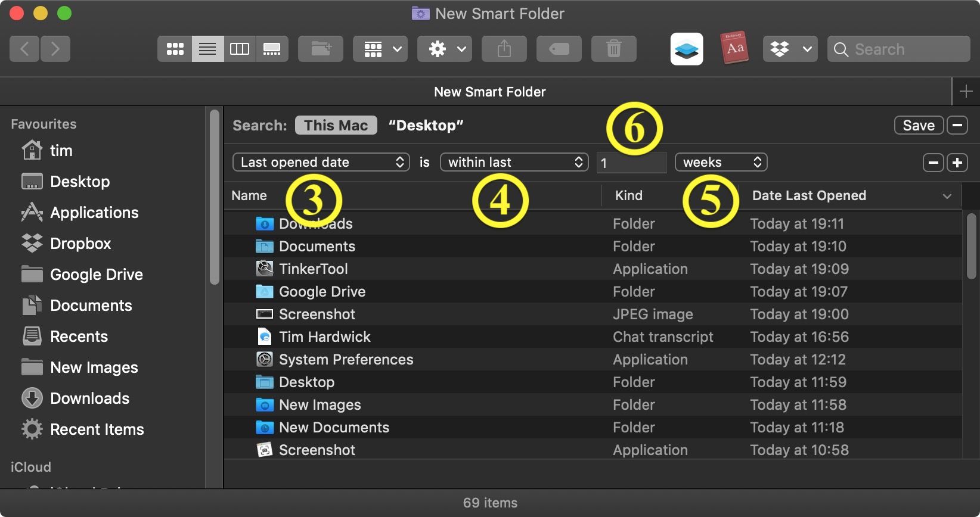Select Applications in the sidebar

(94, 213)
